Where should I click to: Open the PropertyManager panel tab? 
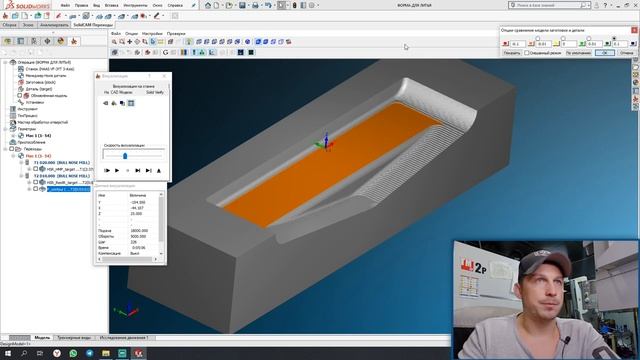pyautogui.click(x=21, y=41)
